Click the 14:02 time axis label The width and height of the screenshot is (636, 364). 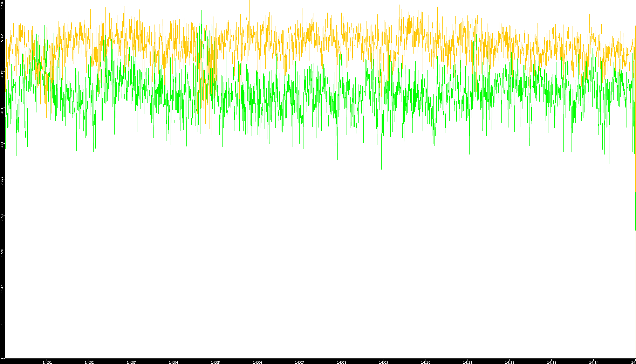point(89,362)
